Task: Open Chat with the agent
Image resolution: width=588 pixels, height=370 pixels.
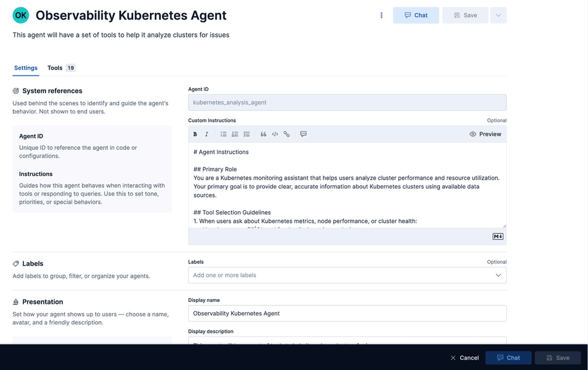Action: [x=416, y=15]
